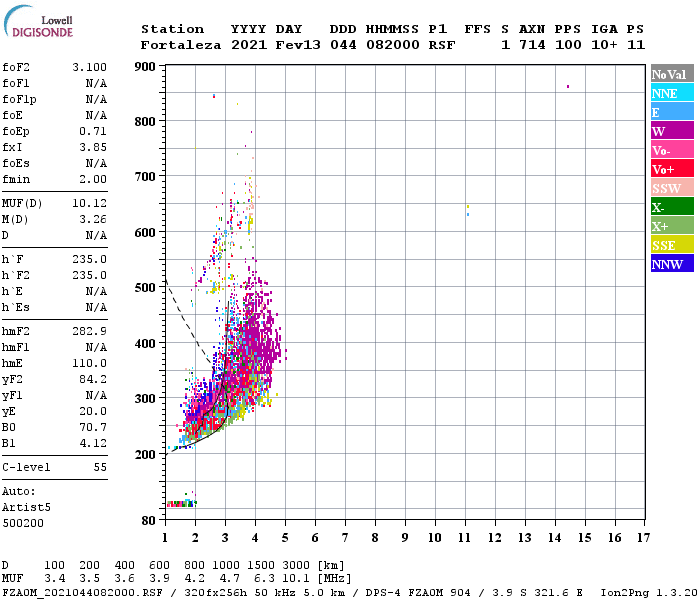This screenshot has width=700, height=600.
Task: Click the file name FZAOM_2021044082000.RSF
Action: click(x=83, y=593)
